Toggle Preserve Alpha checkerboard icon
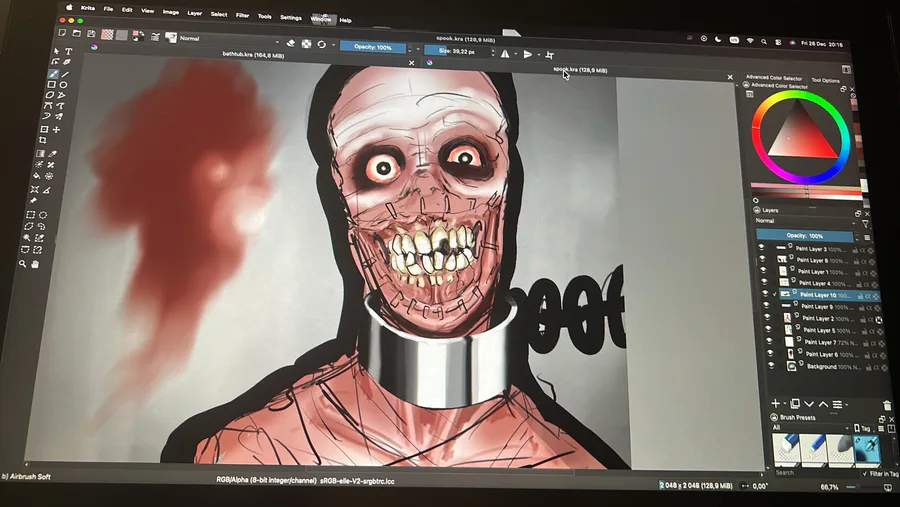 click(x=307, y=44)
